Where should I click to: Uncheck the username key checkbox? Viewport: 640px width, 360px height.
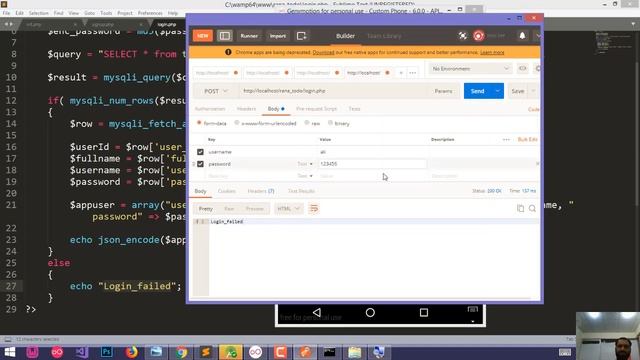click(x=200, y=152)
